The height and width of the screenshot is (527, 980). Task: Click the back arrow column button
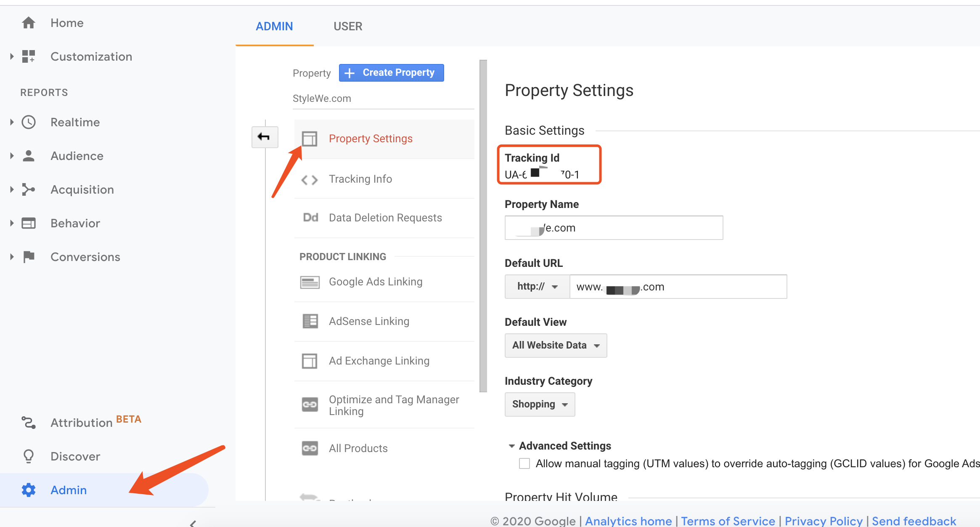[x=265, y=137]
